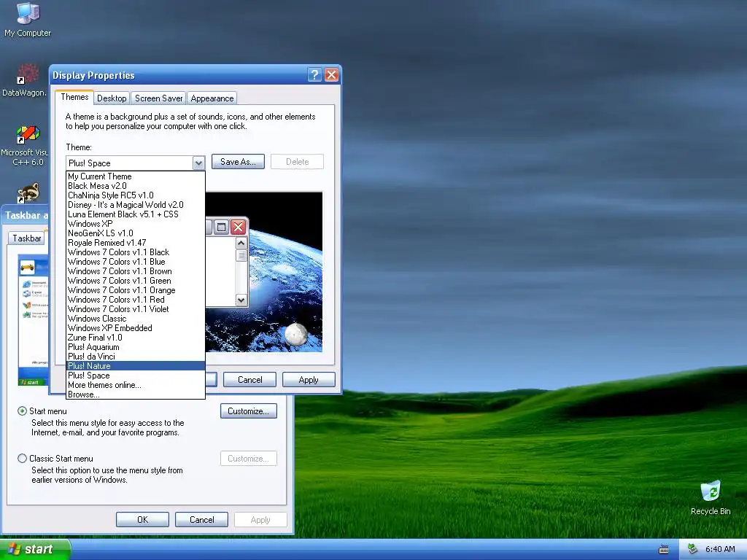Choose My Current Theme from the list
Viewport: 747px width, 560px height.
pyautogui.click(x=135, y=176)
